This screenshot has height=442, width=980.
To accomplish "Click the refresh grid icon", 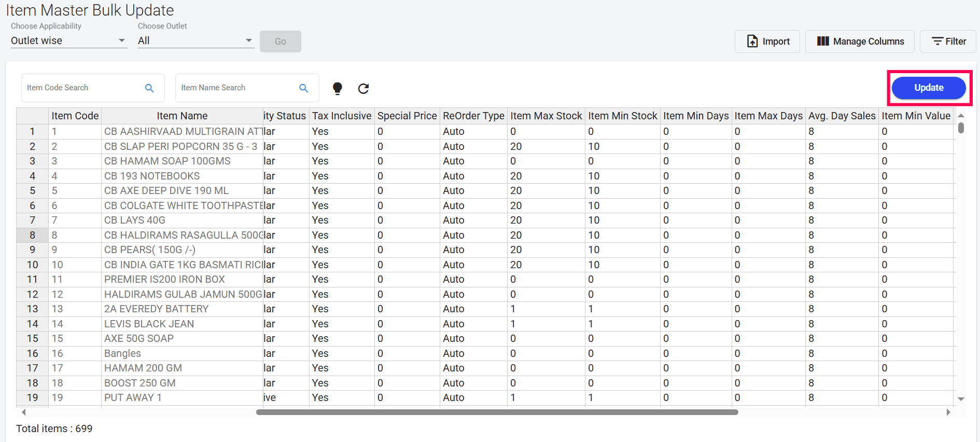I will click(x=363, y=89).
